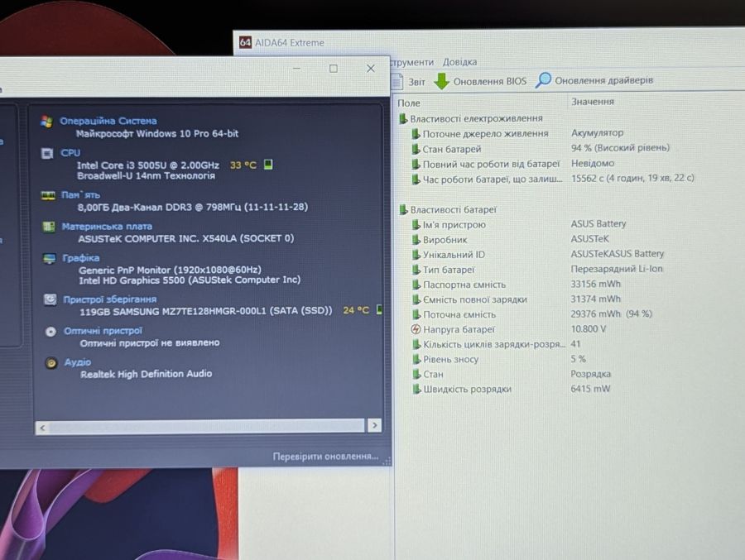
Task: Select the Стан батарей row icon
Action: [416, 149]
